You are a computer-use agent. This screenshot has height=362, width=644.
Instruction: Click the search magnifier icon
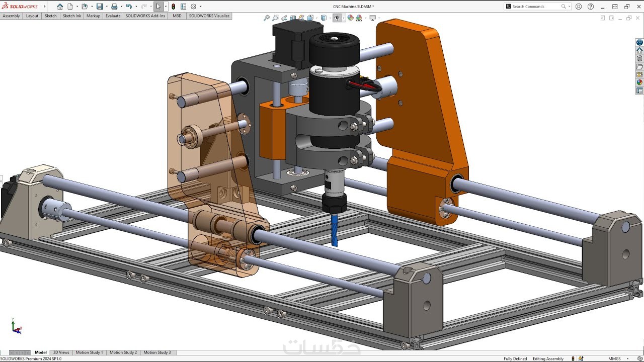point(563,7)
